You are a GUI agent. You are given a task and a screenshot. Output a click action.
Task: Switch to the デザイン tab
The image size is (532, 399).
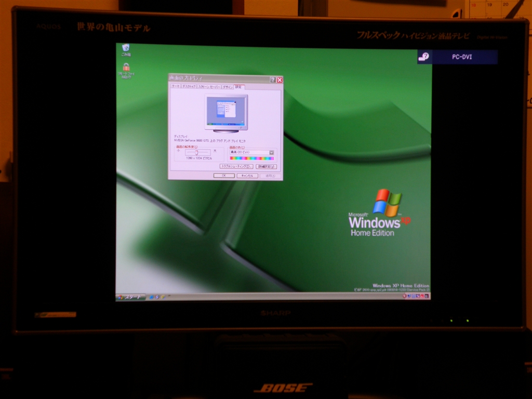click(x=228, y=87)
